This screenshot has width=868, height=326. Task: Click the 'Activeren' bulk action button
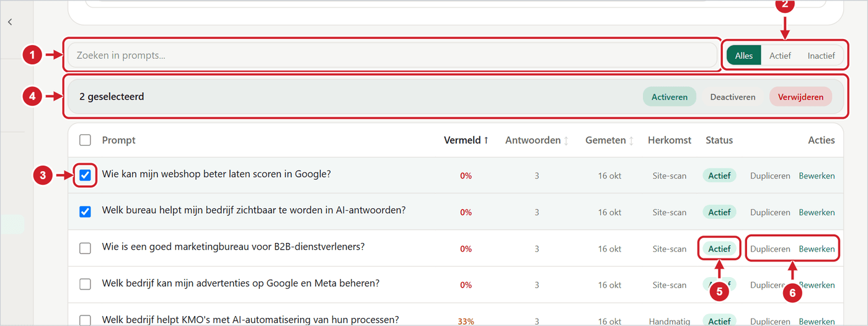[x=670, y=97]
